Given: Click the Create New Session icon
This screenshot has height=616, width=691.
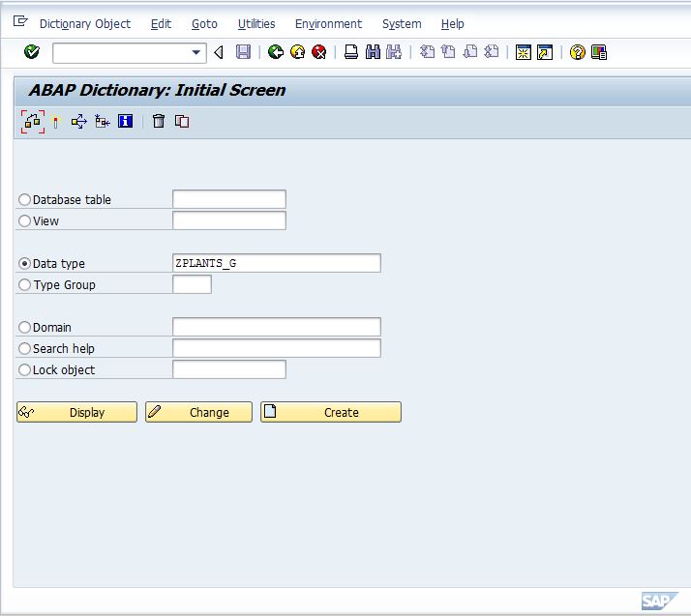Looking at the screenshot, I should coord(524,52).
